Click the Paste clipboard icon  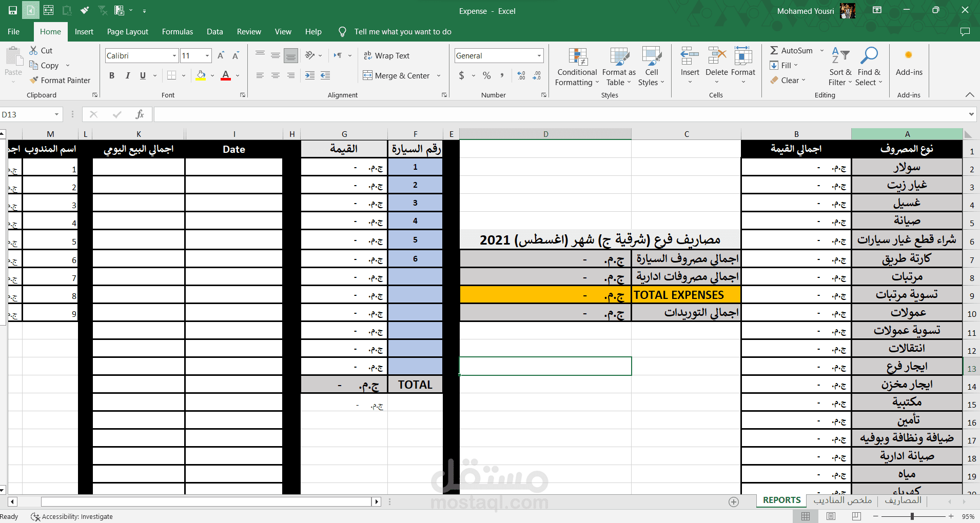pyautogui.click(x=13, y=56)
